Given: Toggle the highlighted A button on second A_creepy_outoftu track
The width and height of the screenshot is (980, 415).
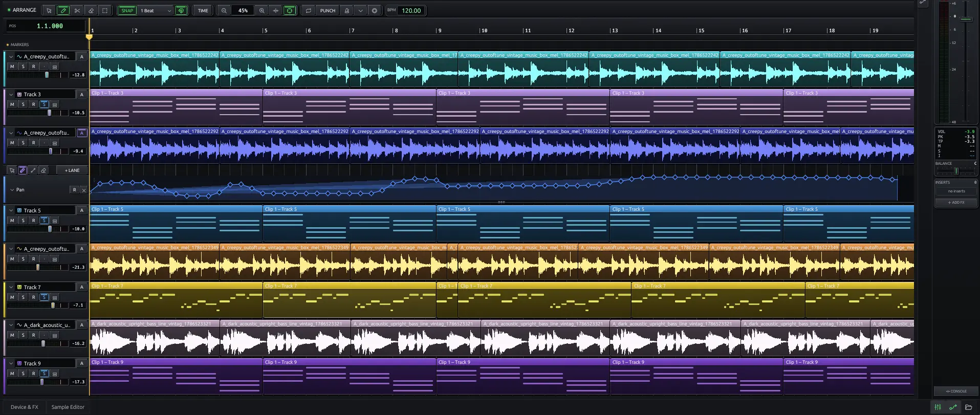Looking at the screenshot, I should [81, 133].
